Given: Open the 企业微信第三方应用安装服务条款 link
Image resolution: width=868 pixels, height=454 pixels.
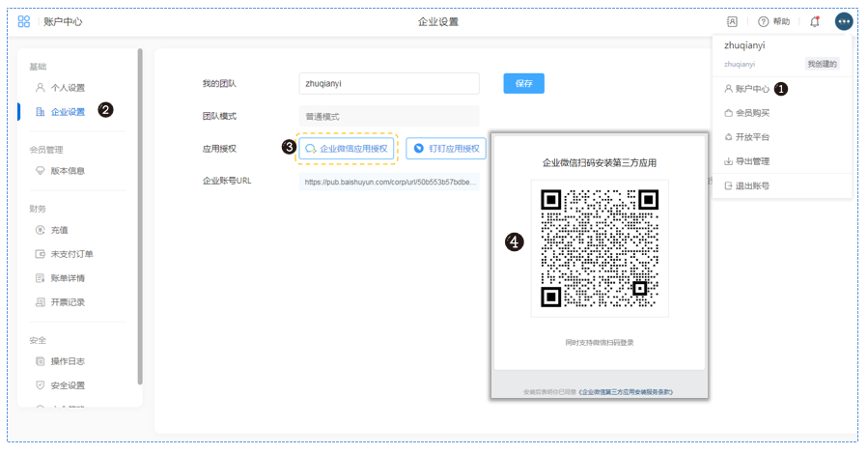Looking at the screenshot, I should point(626,392).
